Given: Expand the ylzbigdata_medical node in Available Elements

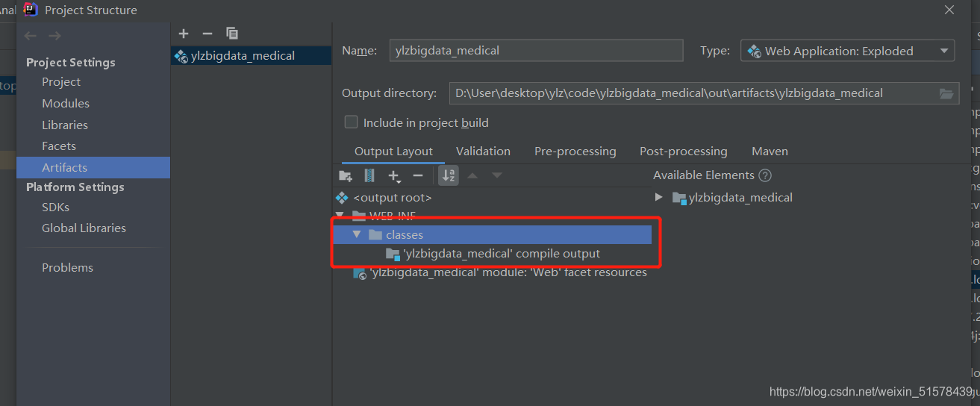Looking at the screenshot, I should [x=658, y=197].
